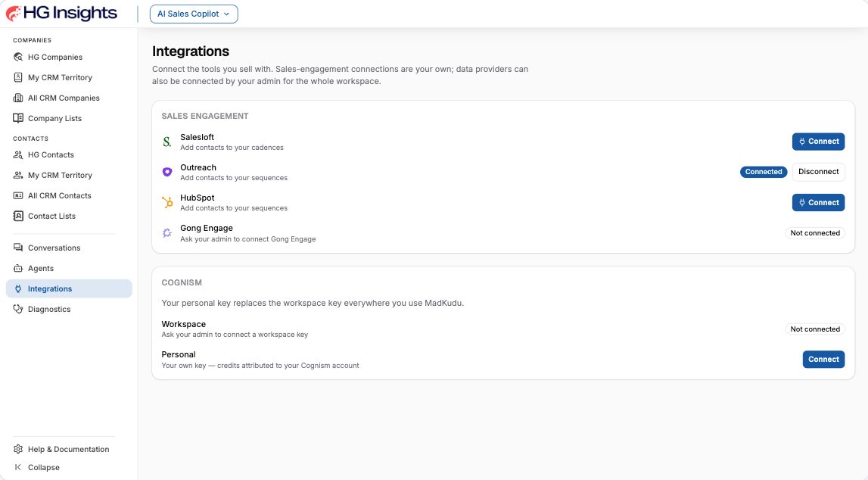
Task: Disconnect the Outreach integration
Action: (x=818, y=172)
